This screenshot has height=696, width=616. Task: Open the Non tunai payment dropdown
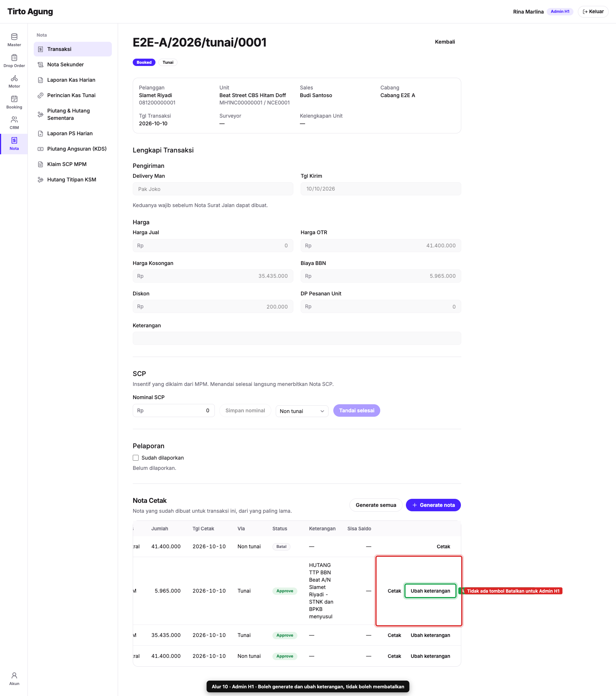tap(302, 411)
